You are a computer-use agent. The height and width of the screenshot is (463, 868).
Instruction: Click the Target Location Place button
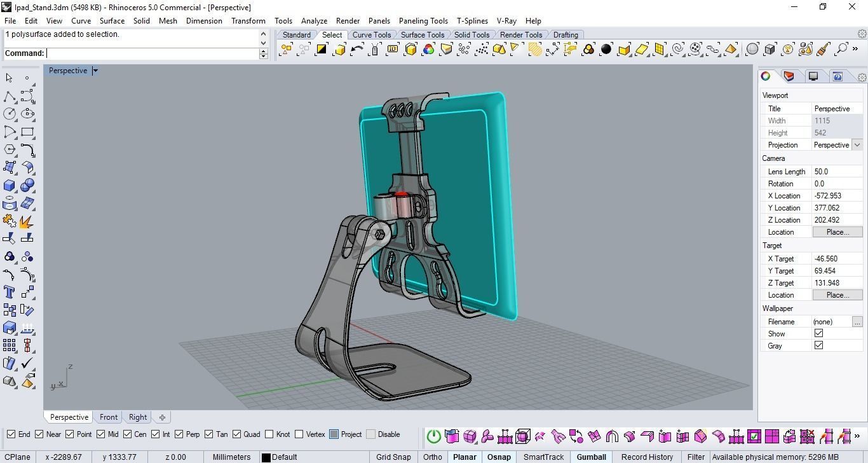pyautogui.click(x=837, y=295)
